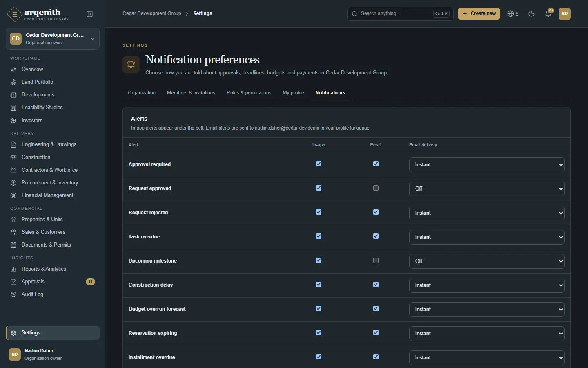
Task: Open Nadim Daher profile card
Action: point(53,355)
